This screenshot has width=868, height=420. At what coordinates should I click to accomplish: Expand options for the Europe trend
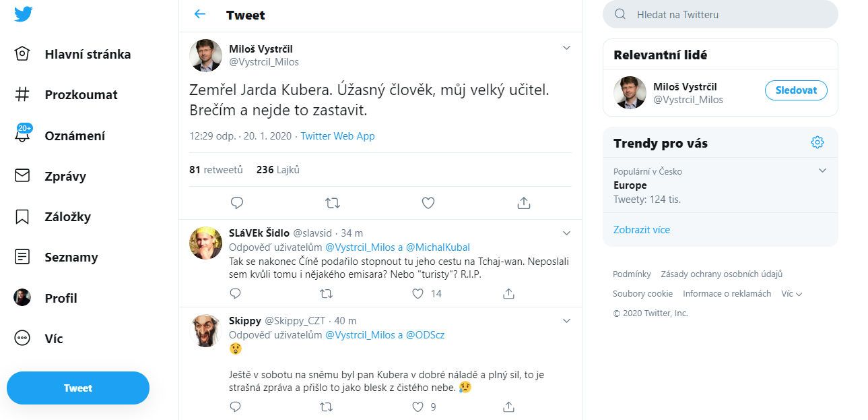point(822,171)
